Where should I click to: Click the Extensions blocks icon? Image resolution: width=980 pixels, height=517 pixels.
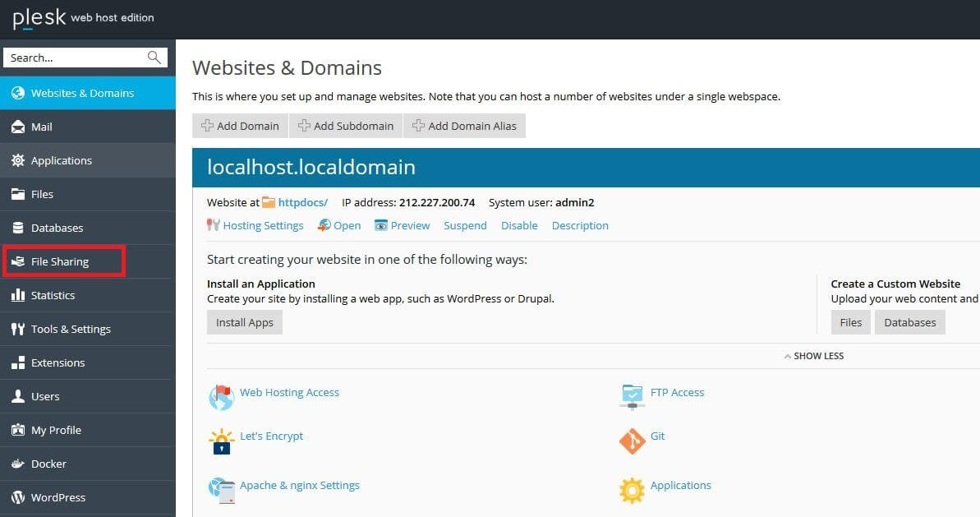pos(18,362)
